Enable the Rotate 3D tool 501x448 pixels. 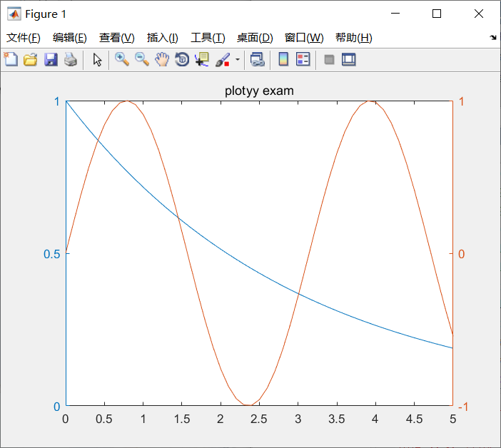(182, 59)
